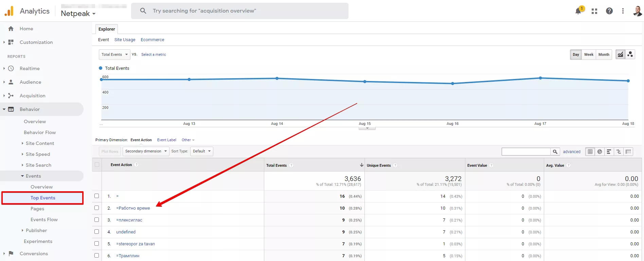Open the user account avatar
644x261 pixels.
[x=637, y=11]
